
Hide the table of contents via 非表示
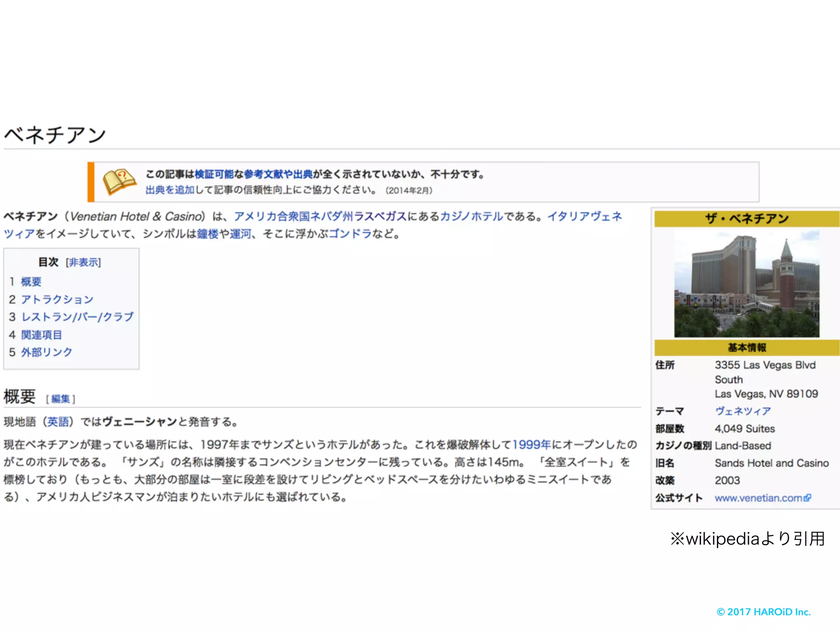pyautogui.click(x=83, y=262)
